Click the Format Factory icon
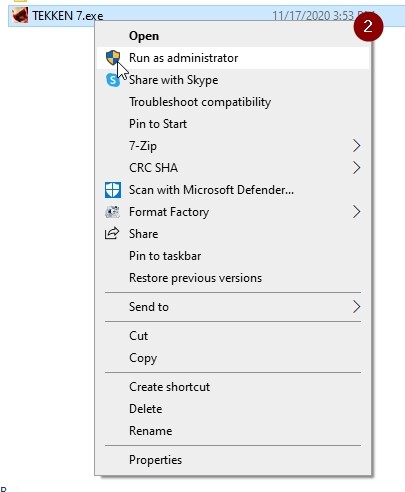The width and height of the screenshot is (405, 492). pos(113,212)
